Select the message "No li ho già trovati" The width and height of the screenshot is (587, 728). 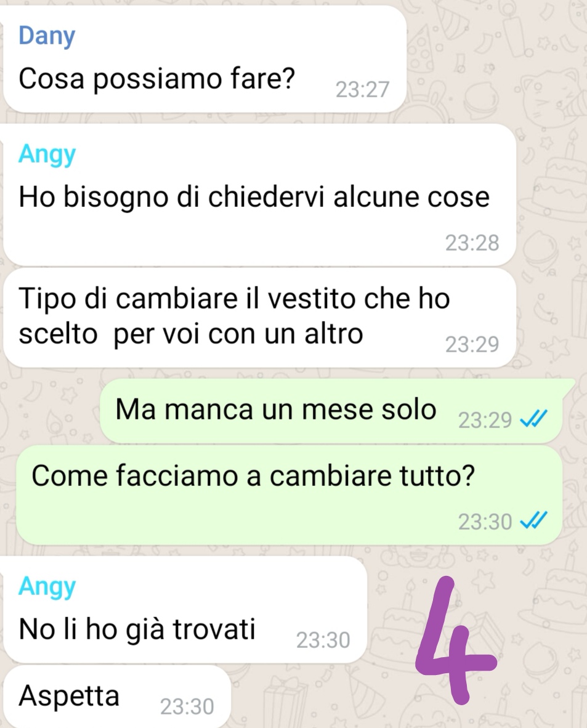click(185, 610)
